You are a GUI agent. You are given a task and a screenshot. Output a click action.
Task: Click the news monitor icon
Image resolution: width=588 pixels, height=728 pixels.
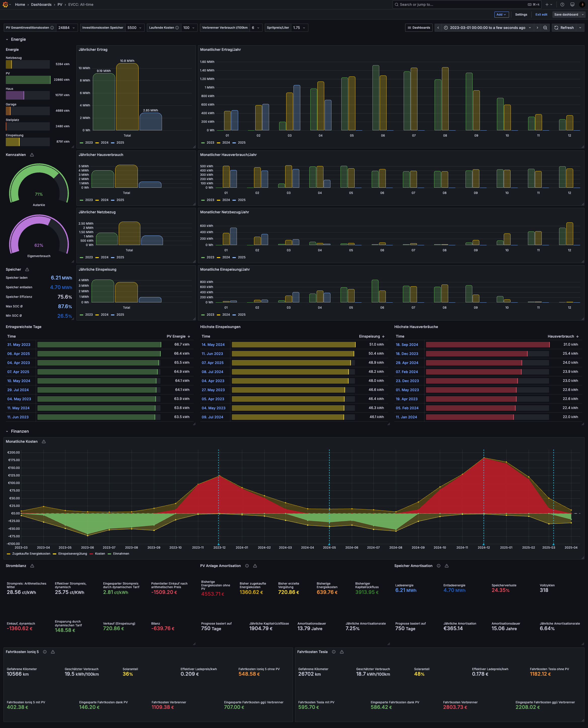[x=572, y=5]
